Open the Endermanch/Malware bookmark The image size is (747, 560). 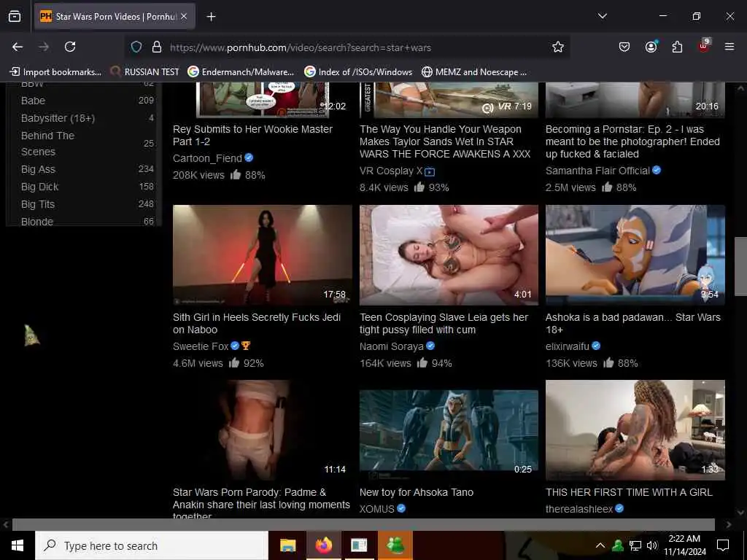[241, 72]
